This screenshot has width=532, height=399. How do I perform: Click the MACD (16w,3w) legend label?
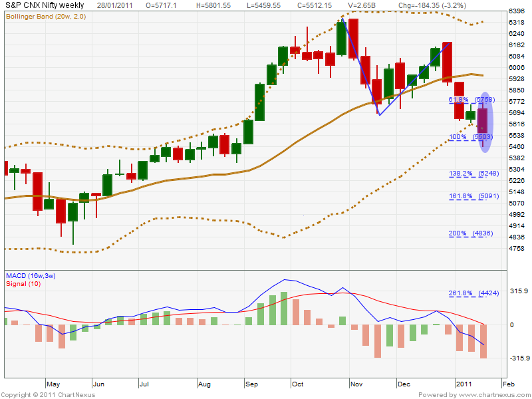(x=31, y=275)
